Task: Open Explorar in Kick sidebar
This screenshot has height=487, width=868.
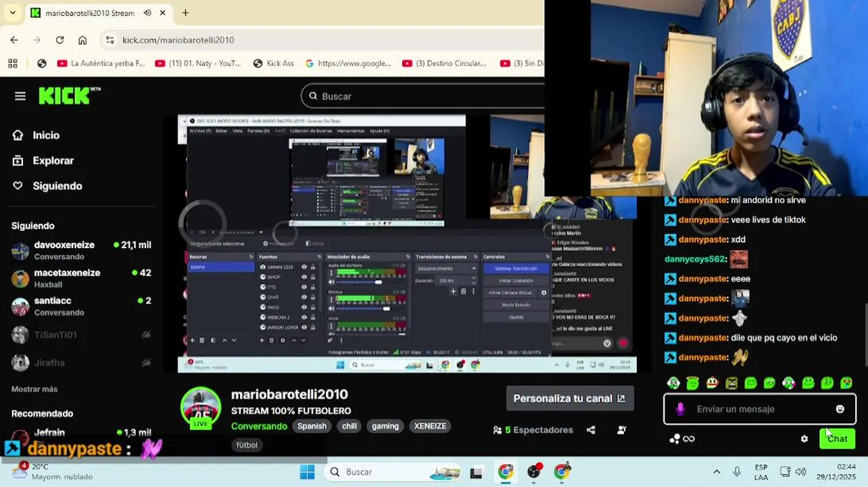Action: pyautogui.click(x=53, y=161)
